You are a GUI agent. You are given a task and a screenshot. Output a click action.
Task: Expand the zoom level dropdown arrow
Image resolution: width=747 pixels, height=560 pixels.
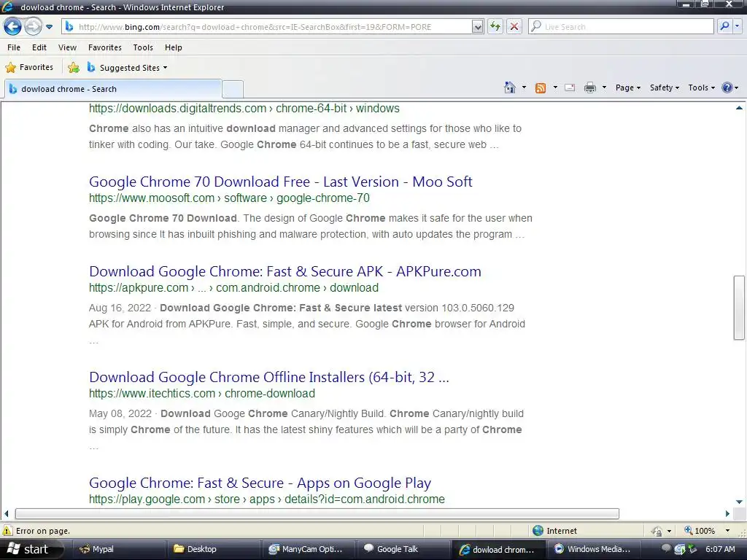pyautogui.click(x=727, y=531)
